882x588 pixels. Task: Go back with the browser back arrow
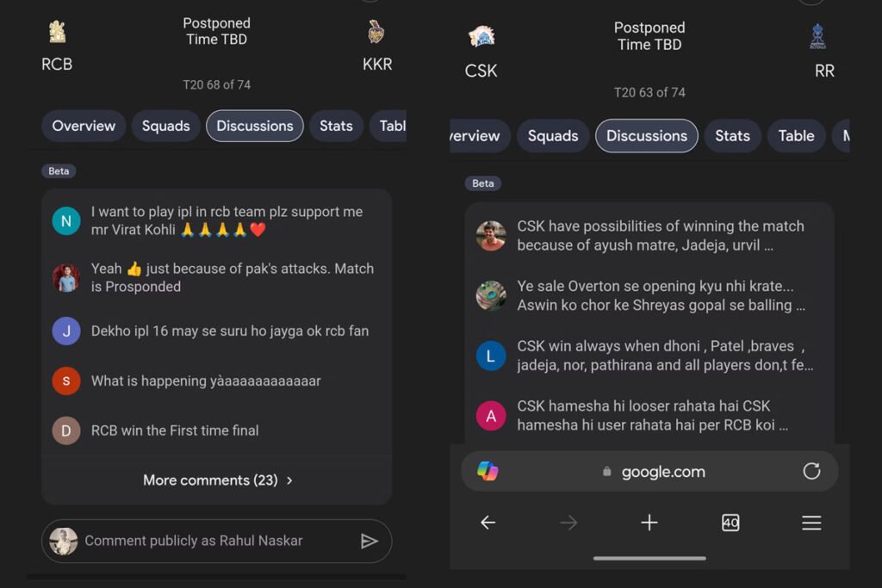coord(488,523)
